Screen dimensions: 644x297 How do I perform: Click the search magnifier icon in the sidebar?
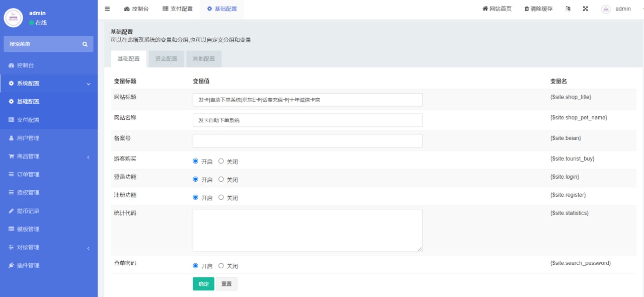(86, 44)
